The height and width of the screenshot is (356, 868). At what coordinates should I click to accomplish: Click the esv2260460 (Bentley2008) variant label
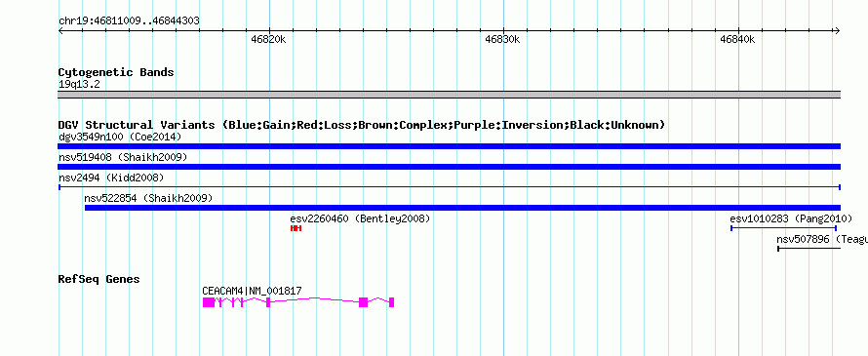[360, 218]
